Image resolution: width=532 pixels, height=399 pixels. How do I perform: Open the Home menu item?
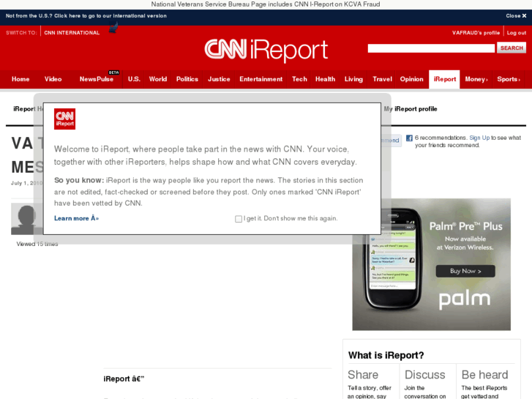pyautogui.click(x=20, y=79)
